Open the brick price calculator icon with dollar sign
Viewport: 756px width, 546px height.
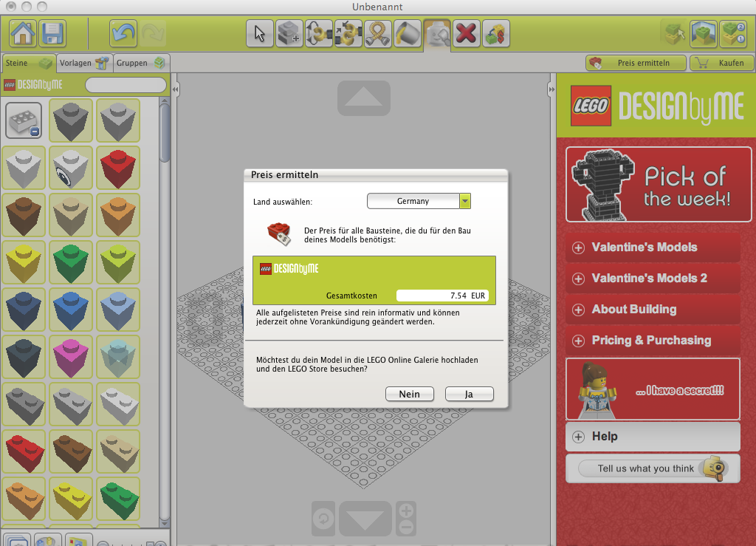(x=496, y=33)
